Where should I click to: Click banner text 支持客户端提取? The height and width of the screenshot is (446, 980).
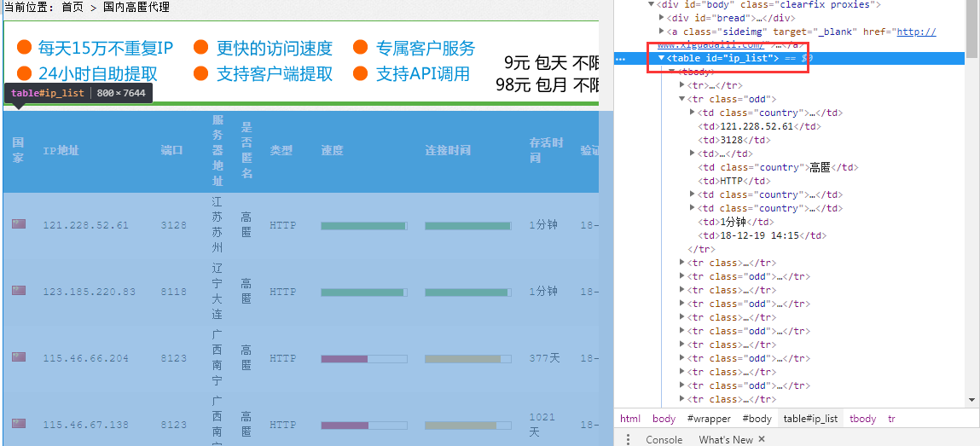pyautogui.click(x=275, y=73)
